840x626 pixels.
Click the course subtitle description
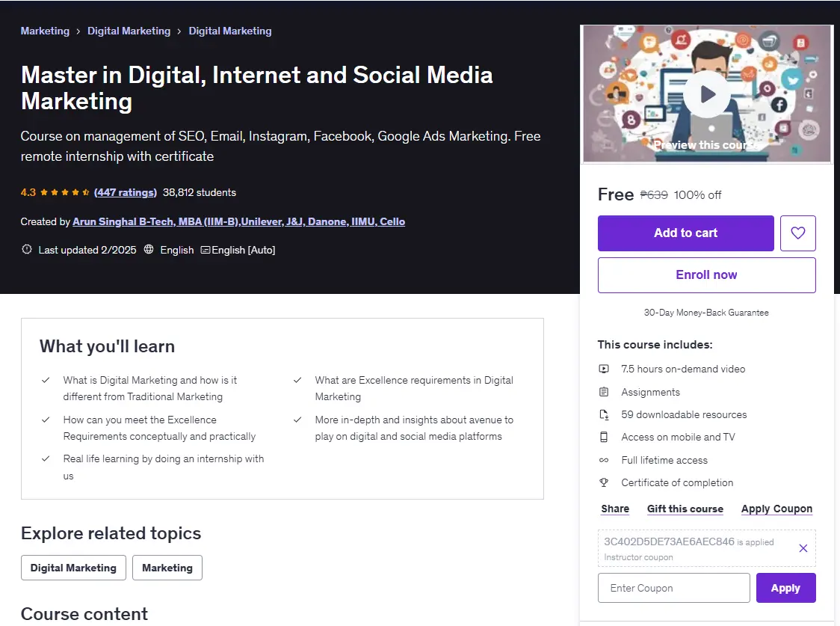tap(280, 147)
